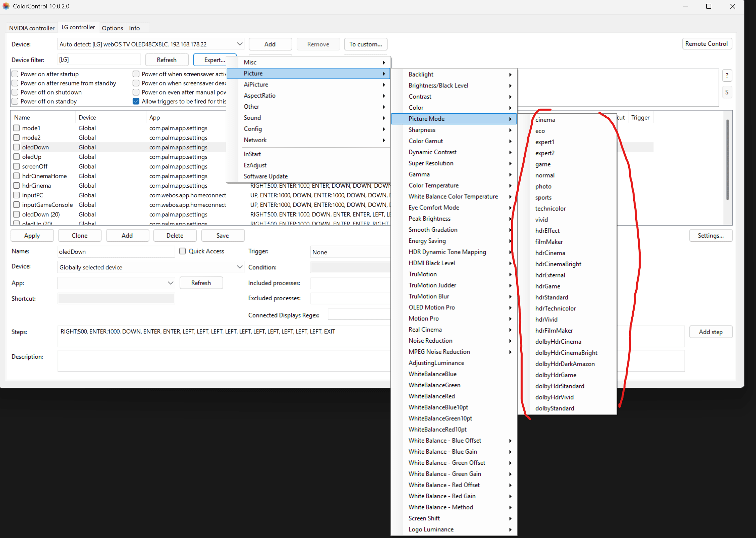
Task: Open Remote Control
Action: click(x=707, y=44)
